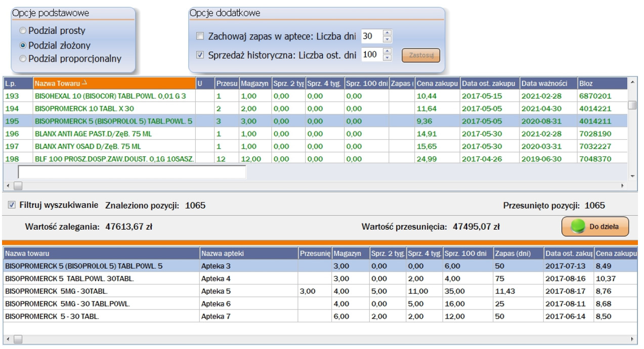The height and width of the screenshot is (349, 644).
Task: Choose Podział proporcjonalny radio option
Action: [23, 59]
